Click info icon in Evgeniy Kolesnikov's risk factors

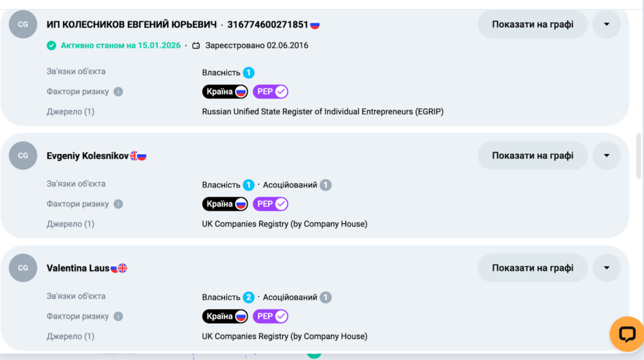118,204
